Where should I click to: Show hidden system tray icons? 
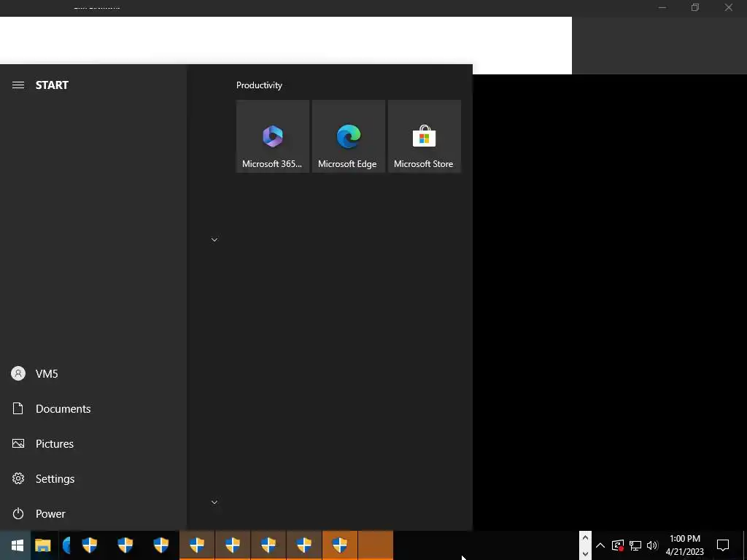click(600, 545)
